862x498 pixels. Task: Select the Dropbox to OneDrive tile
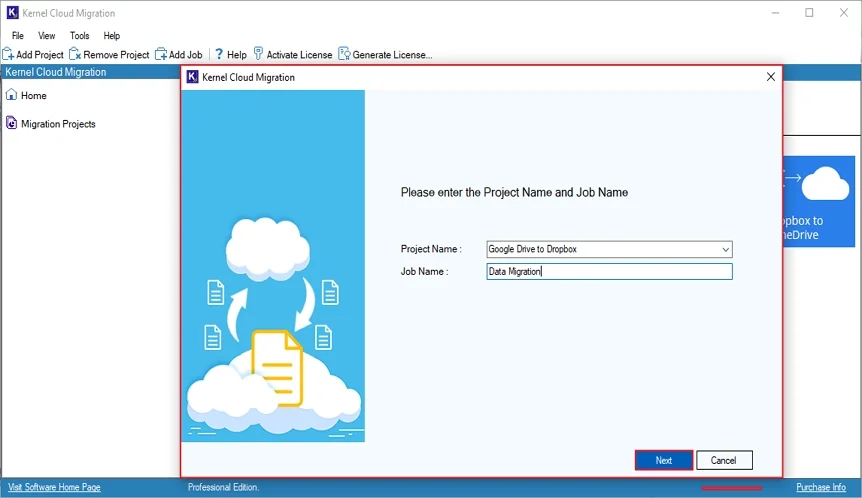pyautogui.click(x=819, y=202)
